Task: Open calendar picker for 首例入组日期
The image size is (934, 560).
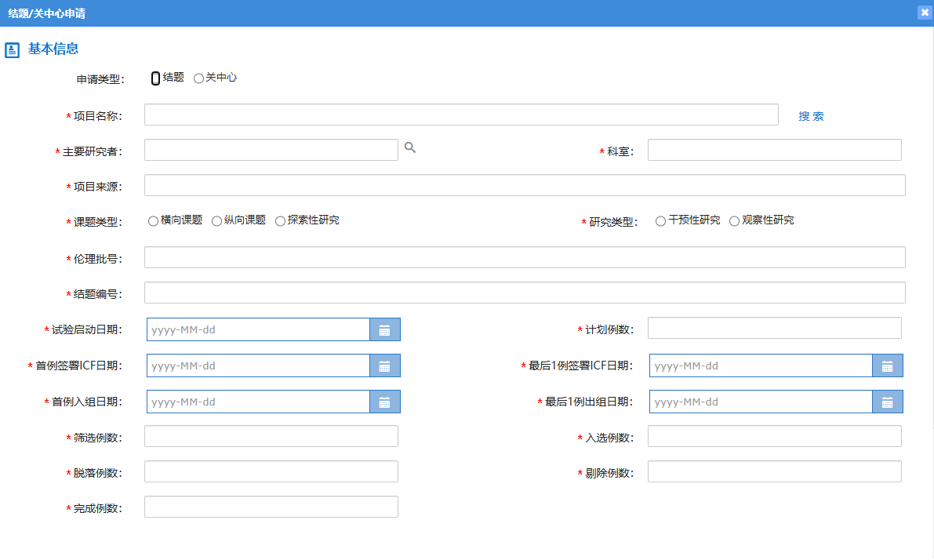Action: click(384, 402)
